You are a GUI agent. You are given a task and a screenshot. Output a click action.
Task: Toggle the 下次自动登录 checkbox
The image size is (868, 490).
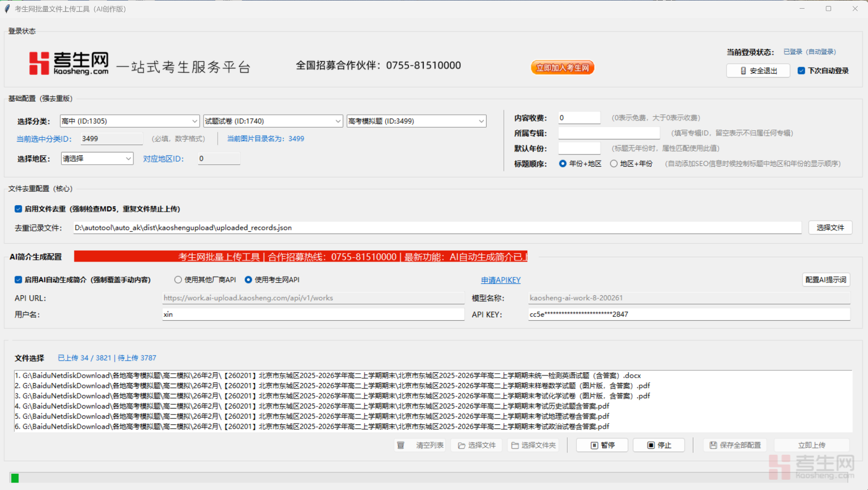801,71
